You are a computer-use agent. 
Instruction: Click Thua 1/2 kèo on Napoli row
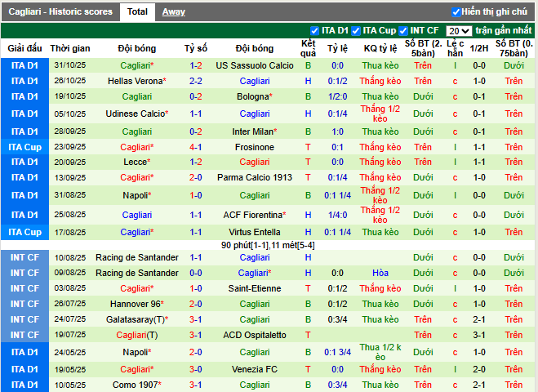[380, 352]
